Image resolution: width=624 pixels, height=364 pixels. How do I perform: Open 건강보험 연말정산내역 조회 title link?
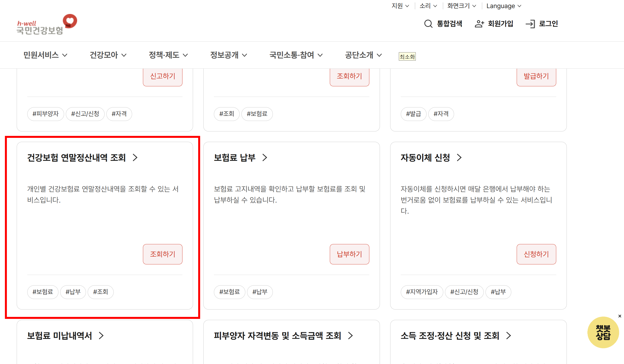tap(77, 157)
